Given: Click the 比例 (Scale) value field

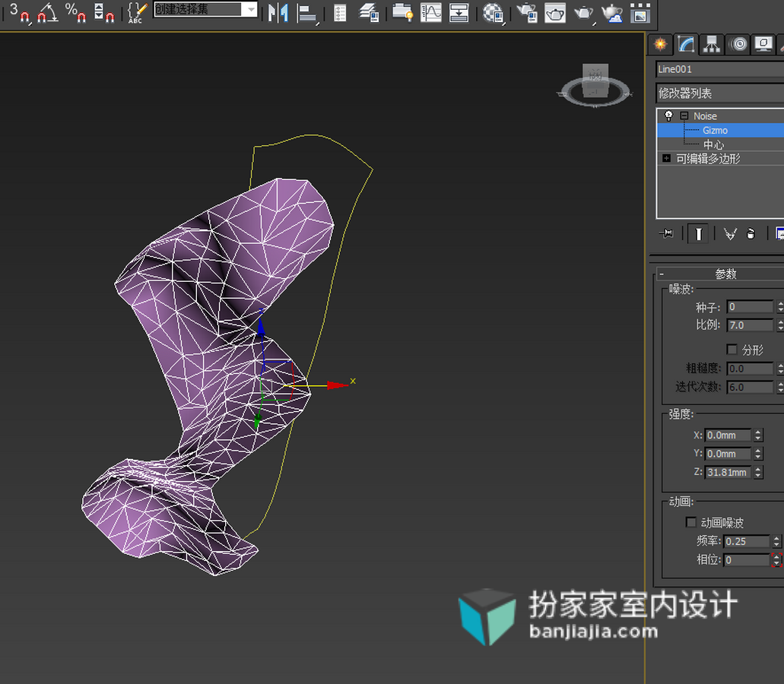Looking at the screenshot, I should (750, 325).
